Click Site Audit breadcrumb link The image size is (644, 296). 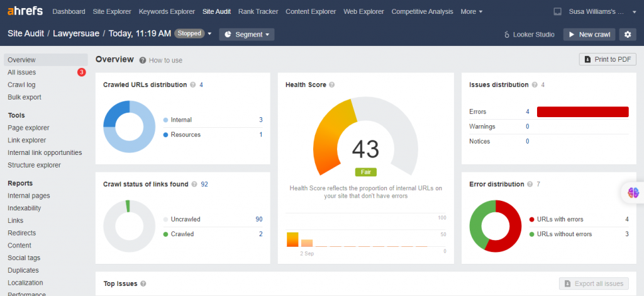[25, 34]
